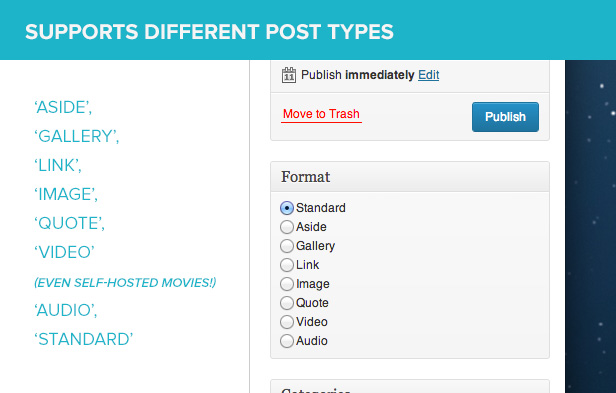Click the 'AUDIO' text in the list
The height and width of the screenshot is (393, 616).
click(x=66, y=310)
